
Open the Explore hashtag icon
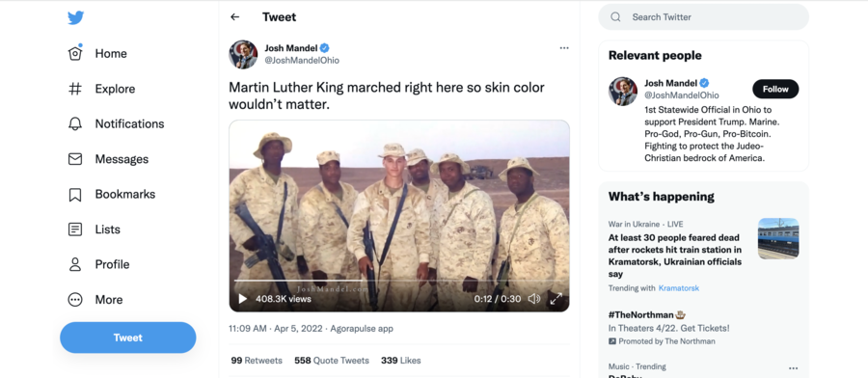(75, 89)
